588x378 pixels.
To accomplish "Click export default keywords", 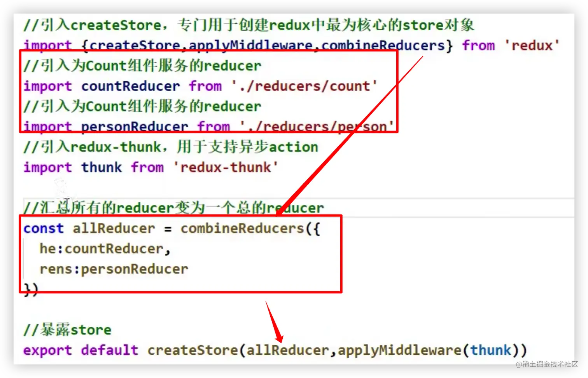I will pyautogui.click(x=80, y=350).
